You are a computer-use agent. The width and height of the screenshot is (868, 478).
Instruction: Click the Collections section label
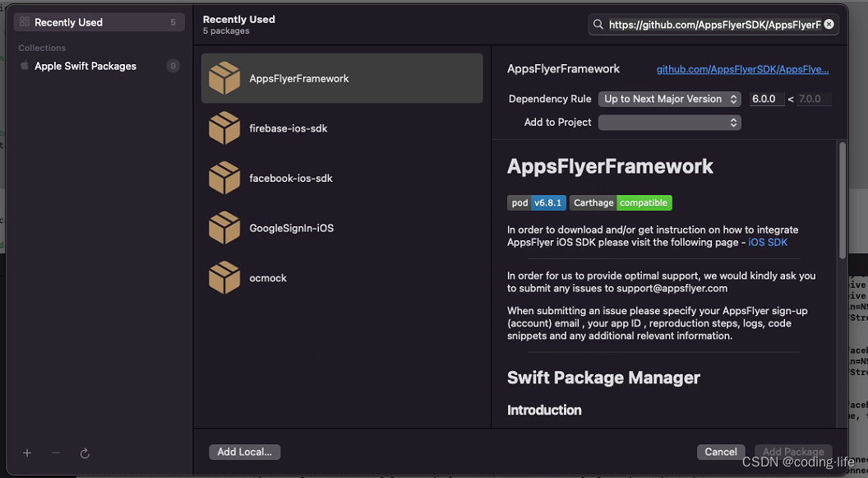(42, 48)
